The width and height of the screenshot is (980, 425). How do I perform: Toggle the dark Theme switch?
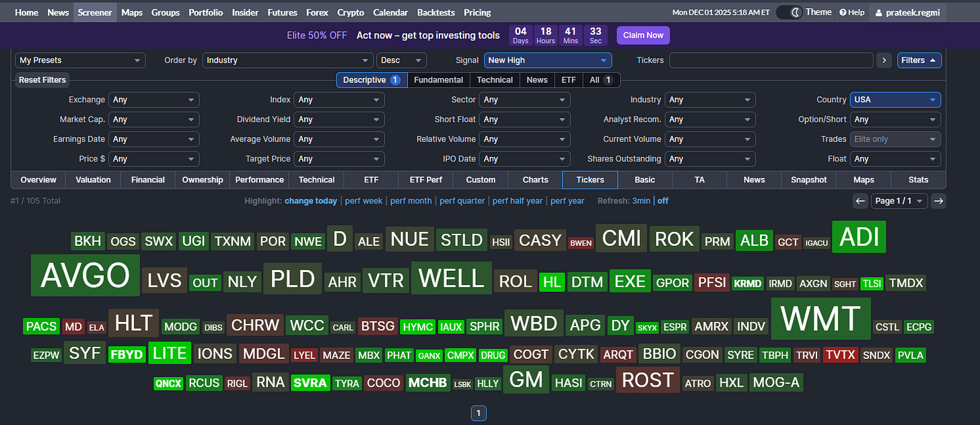790,12
